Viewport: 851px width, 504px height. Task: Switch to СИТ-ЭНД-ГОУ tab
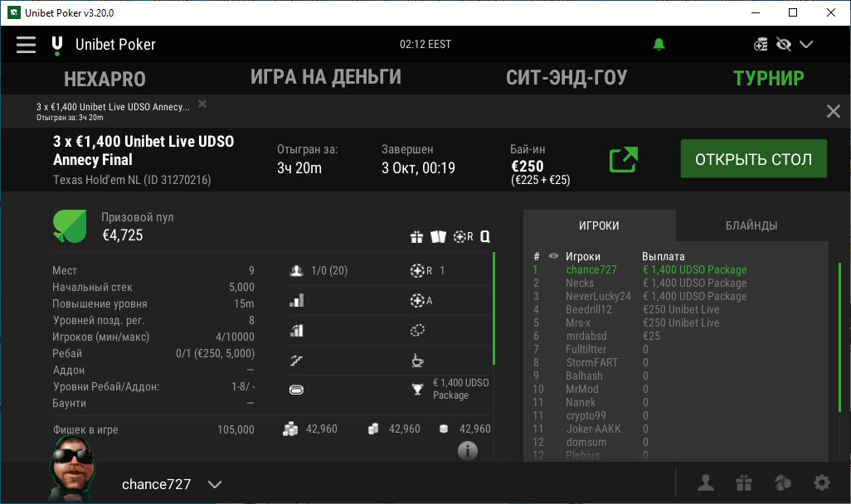point(567,78)
